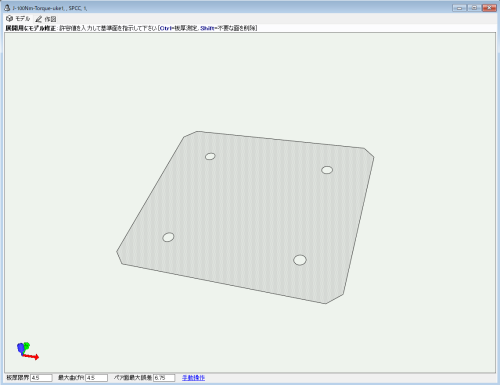This screenshot has width=500, height=385.
Task: Click the cube icon beside モデル
Action: tap(10, 19)
